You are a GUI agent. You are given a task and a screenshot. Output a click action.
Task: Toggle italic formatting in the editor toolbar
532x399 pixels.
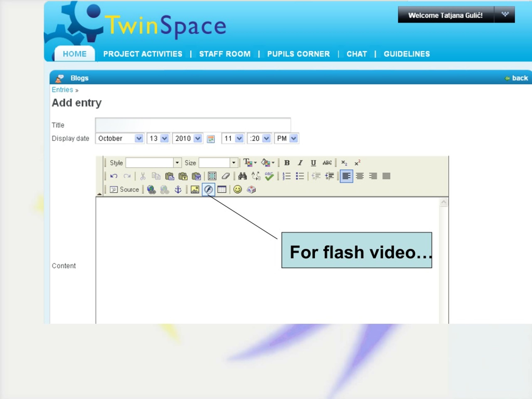300,163
